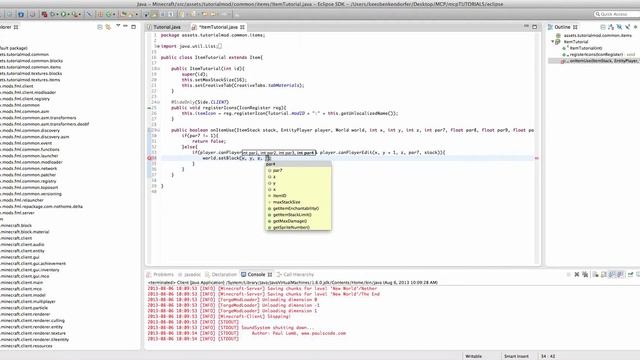Select the ItemTutorial.java editor tab
Screen dimensions: 640x360
(x=218, y=27)
